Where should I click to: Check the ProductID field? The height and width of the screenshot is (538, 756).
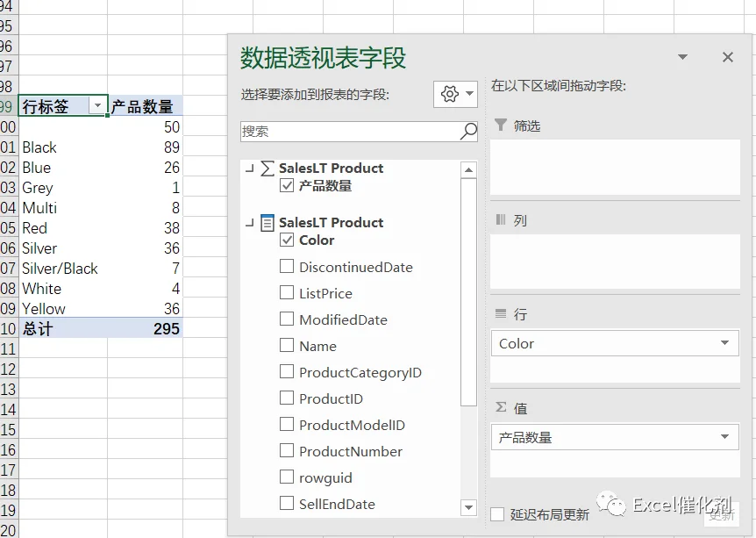click(x=287, y=398)
